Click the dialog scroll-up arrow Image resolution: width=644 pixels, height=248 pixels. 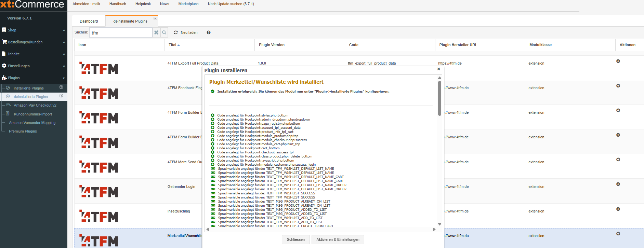click(x=439, y=78)
